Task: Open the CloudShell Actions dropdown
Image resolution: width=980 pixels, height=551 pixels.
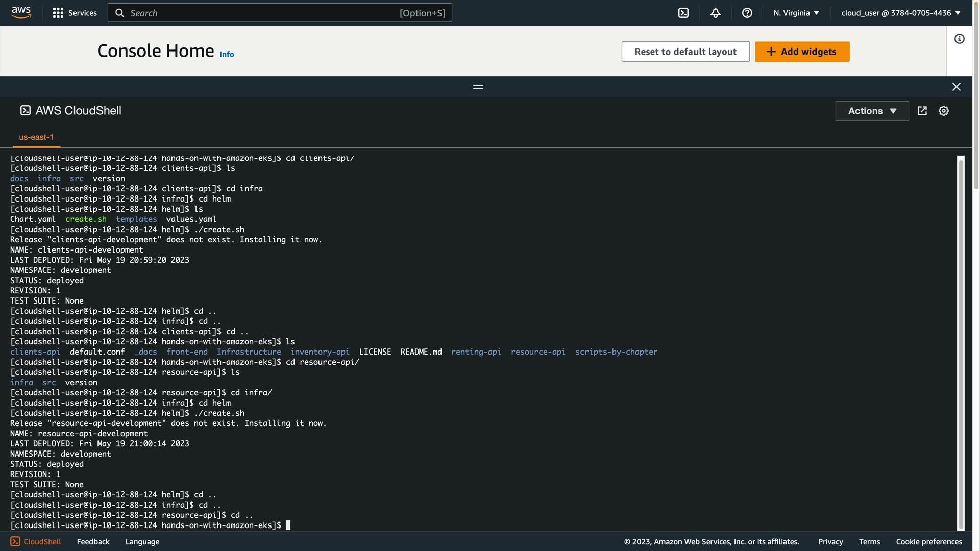Action: (x=871, y=111)
